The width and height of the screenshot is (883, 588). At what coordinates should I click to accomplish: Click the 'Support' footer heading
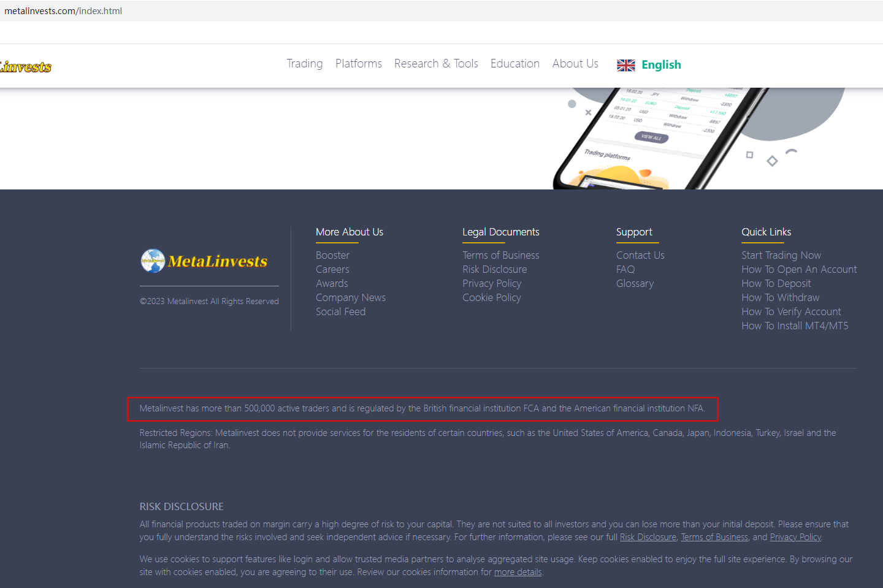click(x=634, y=232)
